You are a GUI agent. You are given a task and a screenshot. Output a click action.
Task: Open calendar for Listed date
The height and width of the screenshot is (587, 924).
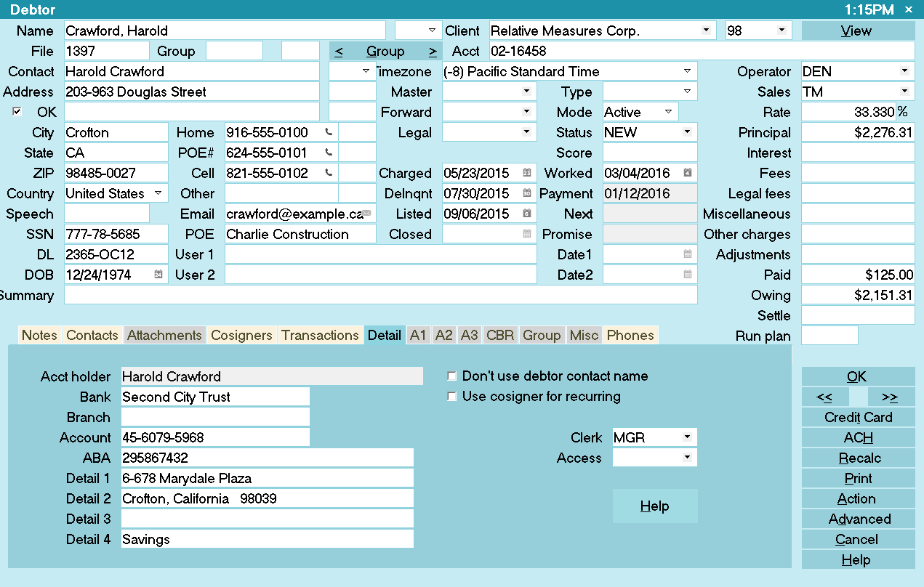pyautogui.click(x=527, y=214)
